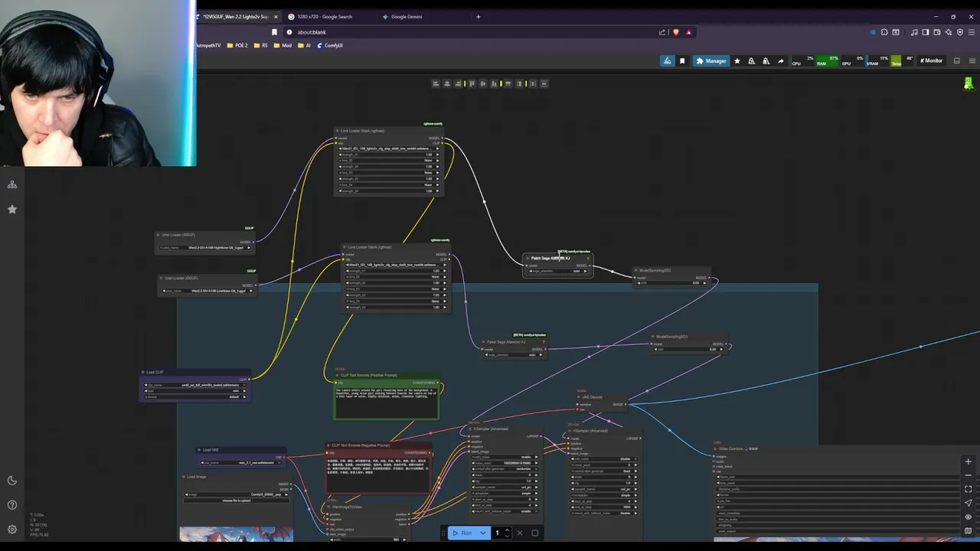This screenshot has height=551, width=980.
Task: Open the POE 2 bookmark folder
Action: pos(237,45)
